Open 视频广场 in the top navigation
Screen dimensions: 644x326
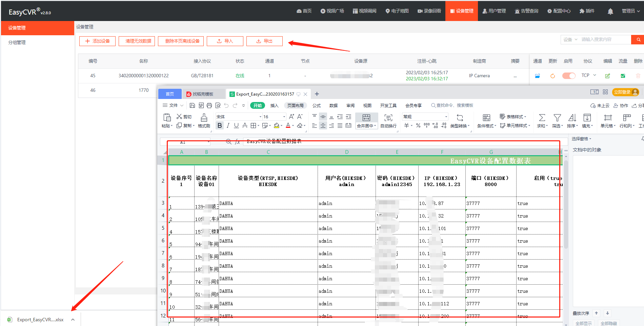click(332, 11)
